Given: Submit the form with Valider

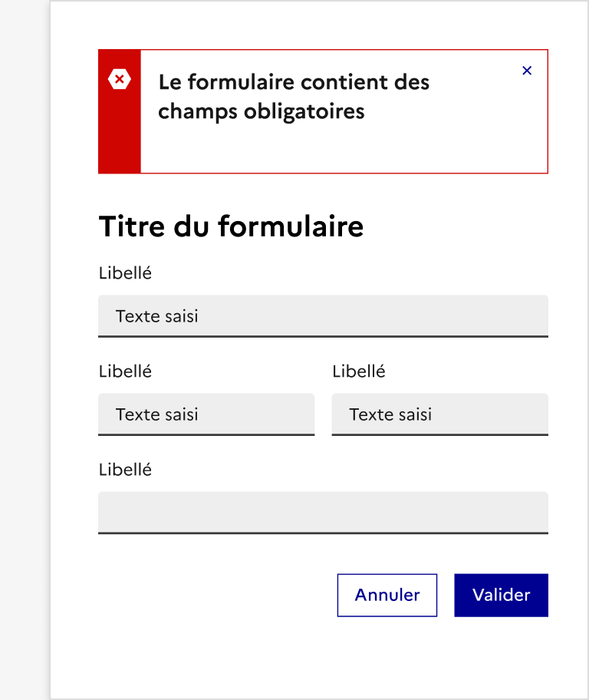Looking at the screenshot, I should pyautogui.click(x=501, y=595).
